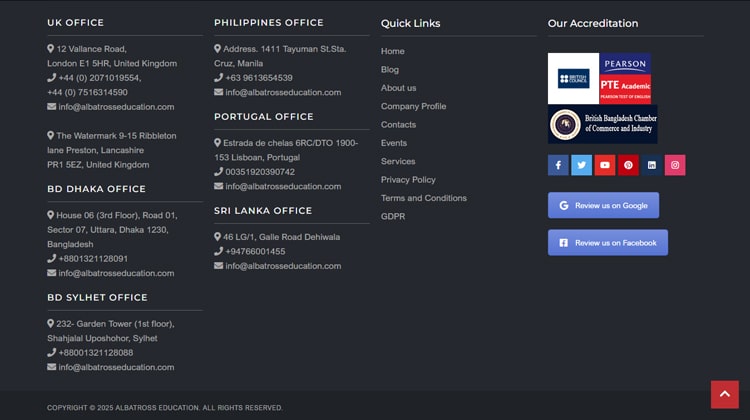Click the red scroll-to-top arrow button

click(x=724, y=394)
